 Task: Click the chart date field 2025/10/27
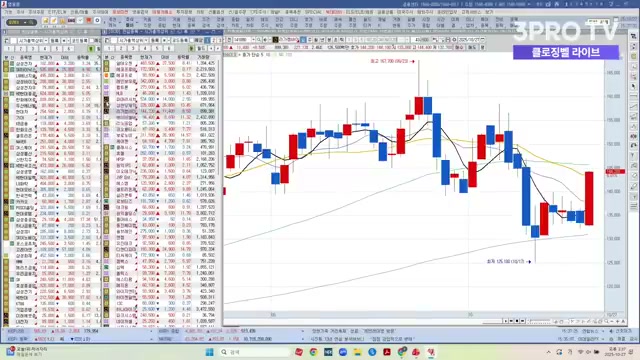click(469, 40)
